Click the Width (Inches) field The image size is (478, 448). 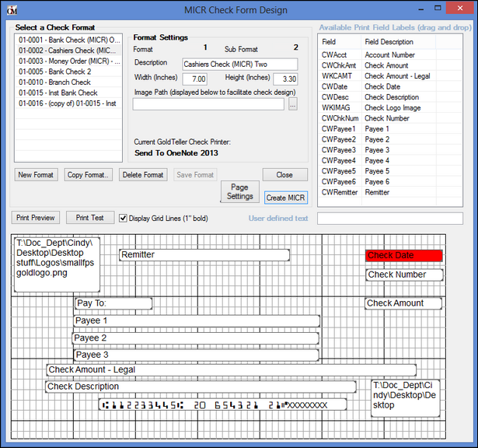[x=195, y=79]
